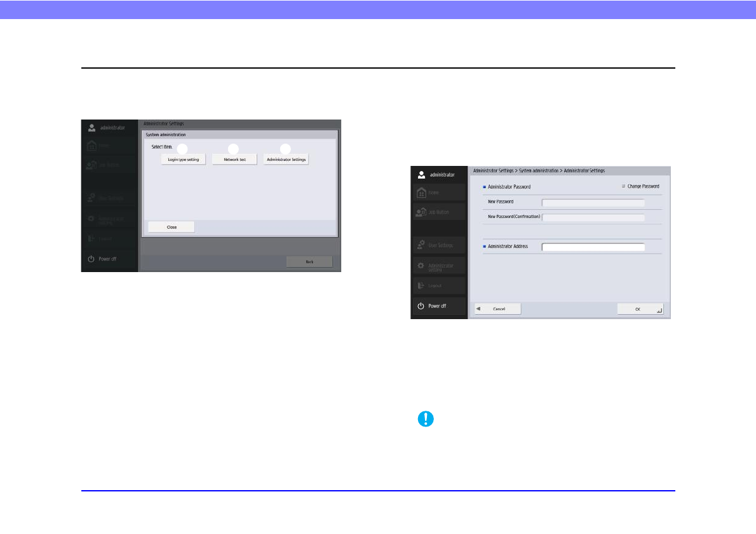
Task: Click the New Password(Confirmation) field
Action: click(593, 217)
